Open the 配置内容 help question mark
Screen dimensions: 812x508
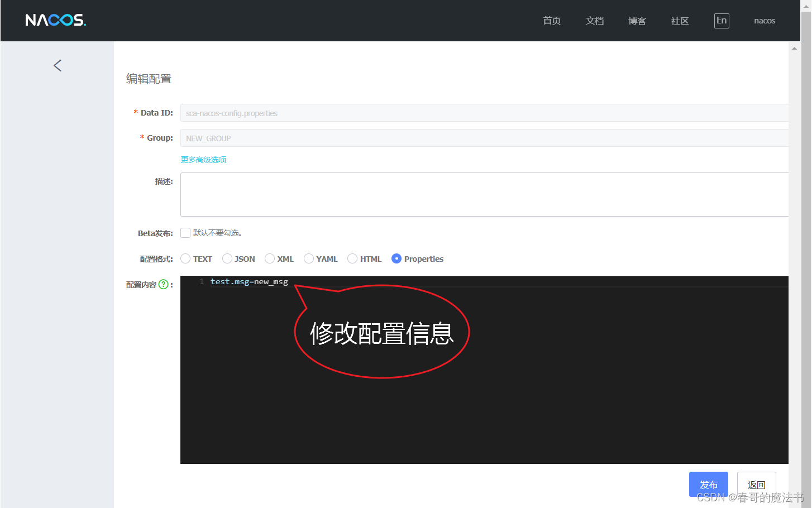pyautogui.click(x=163, y=284)
